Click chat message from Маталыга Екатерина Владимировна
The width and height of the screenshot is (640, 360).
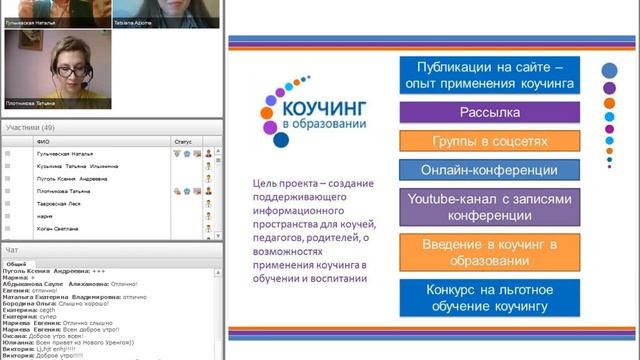(x=74, y=297)
